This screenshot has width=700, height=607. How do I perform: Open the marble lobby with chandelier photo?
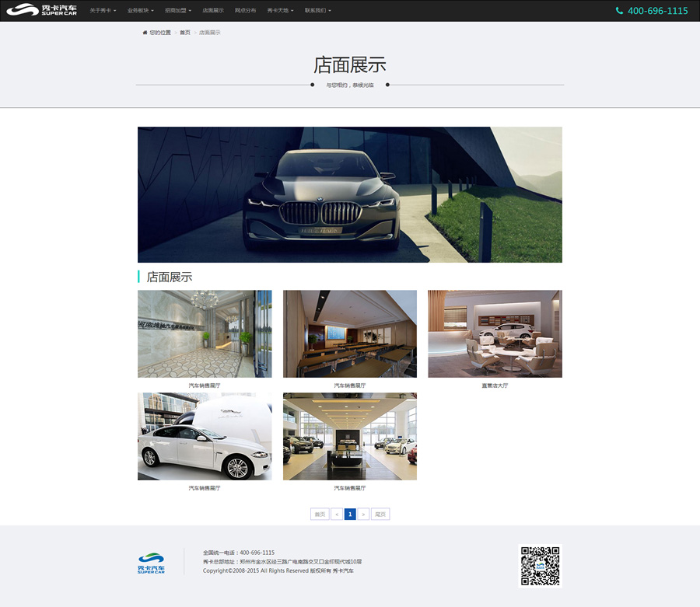[x=205, y=333]
